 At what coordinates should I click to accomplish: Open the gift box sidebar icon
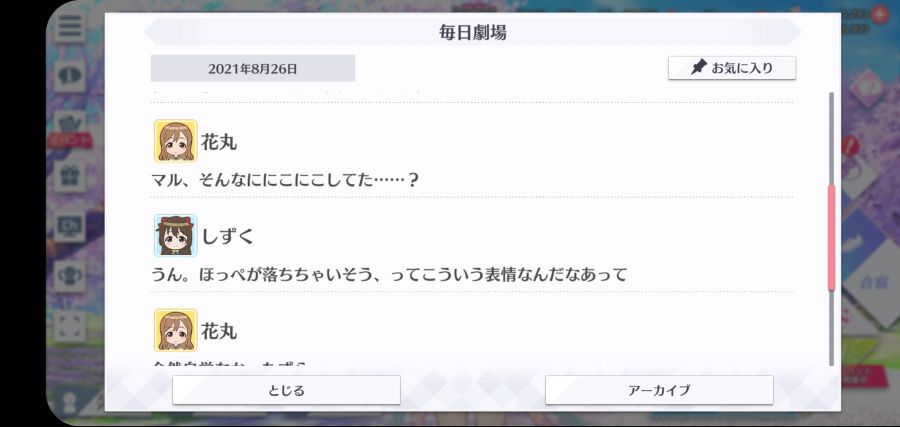click(70, 176)
